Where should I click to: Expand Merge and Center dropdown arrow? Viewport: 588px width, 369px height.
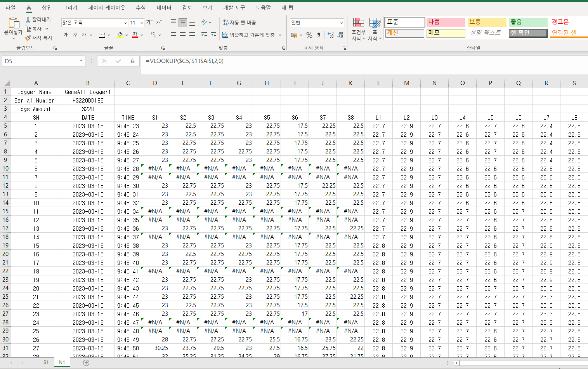[x=280, y=35]
